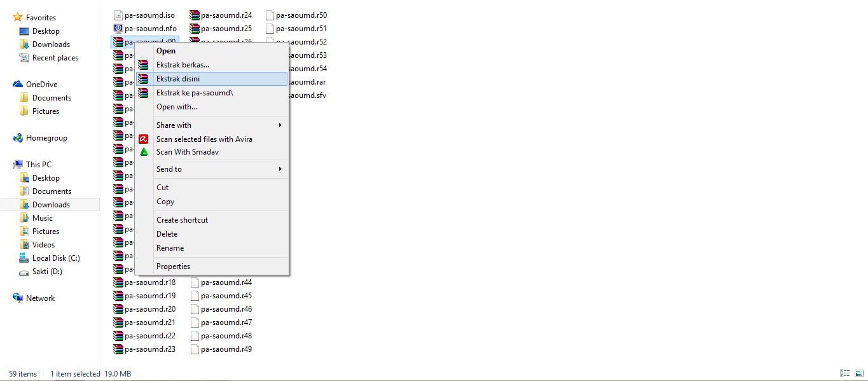Select file pa-saoumd.r20
Viewport: 868px width, 381px height.
pyautogui.click(x=145, y=308)
